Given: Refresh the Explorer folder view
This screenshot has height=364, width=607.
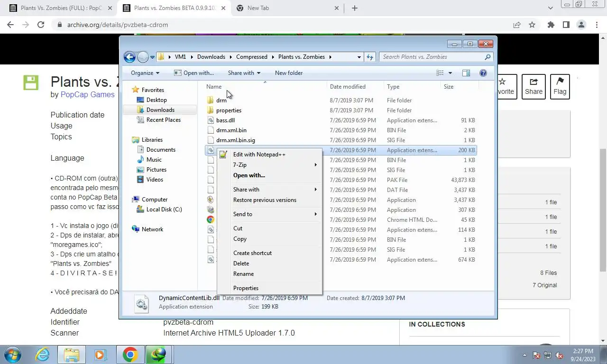Looking at the screenshot, I should (370, 57).
